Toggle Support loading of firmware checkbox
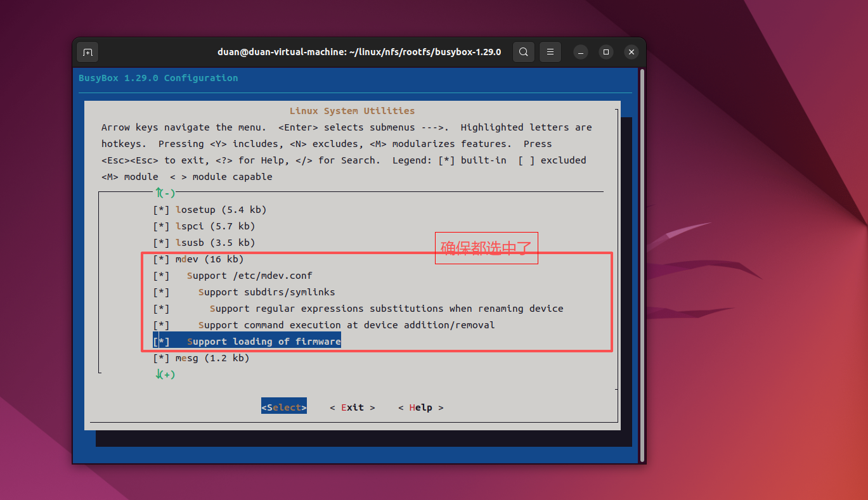The image size is (868, 500). point(162,342)
